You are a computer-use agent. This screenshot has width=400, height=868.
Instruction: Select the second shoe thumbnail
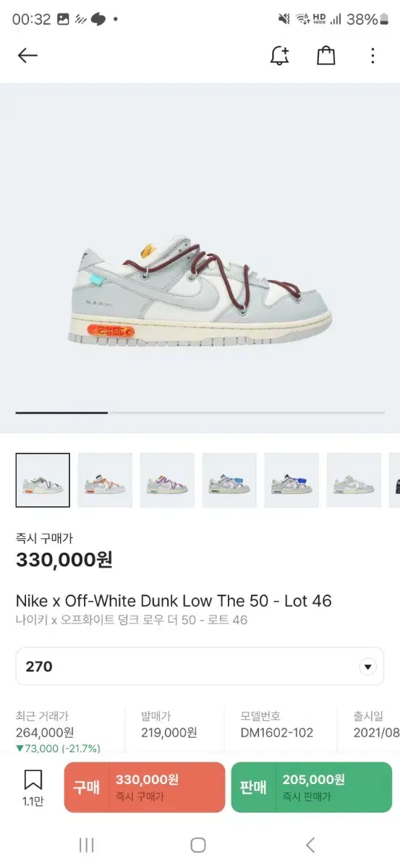[x=105, y=480]
